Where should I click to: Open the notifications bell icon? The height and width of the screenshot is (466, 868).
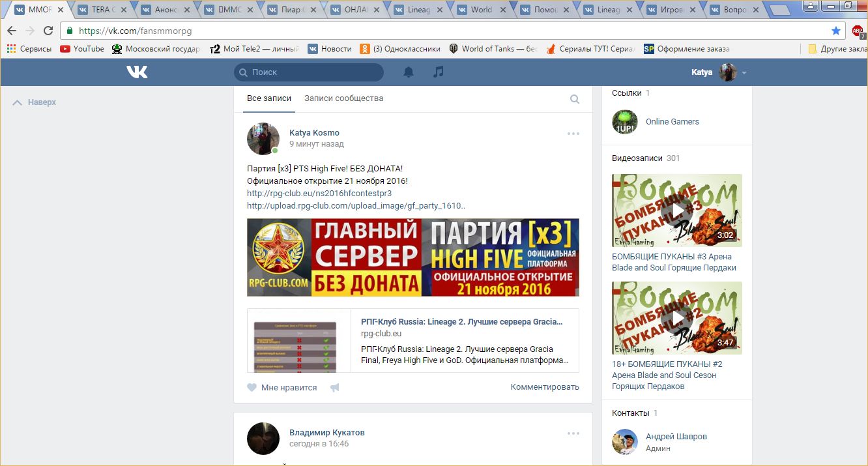point(409,72)
